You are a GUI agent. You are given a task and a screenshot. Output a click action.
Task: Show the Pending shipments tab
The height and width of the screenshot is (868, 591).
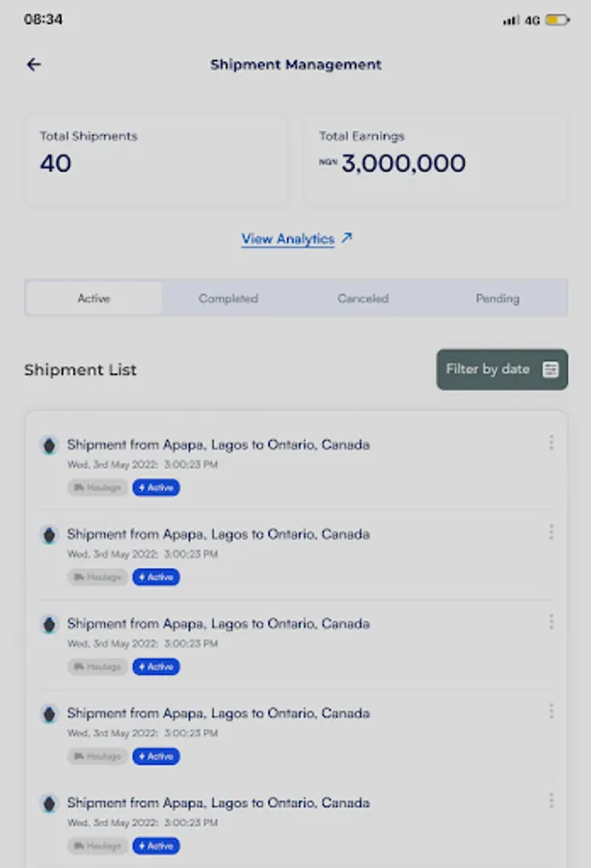(x=497, y=299)
